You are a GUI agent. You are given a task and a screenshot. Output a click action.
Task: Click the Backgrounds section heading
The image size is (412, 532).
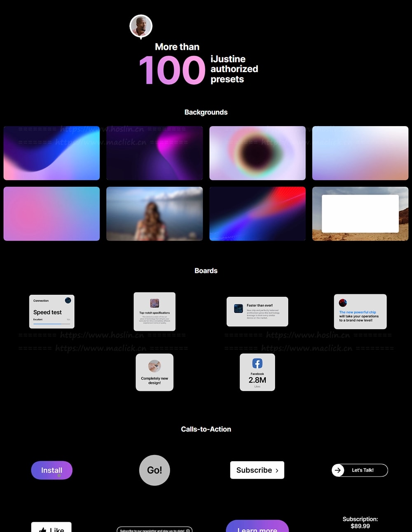click(x=206, y=112)
